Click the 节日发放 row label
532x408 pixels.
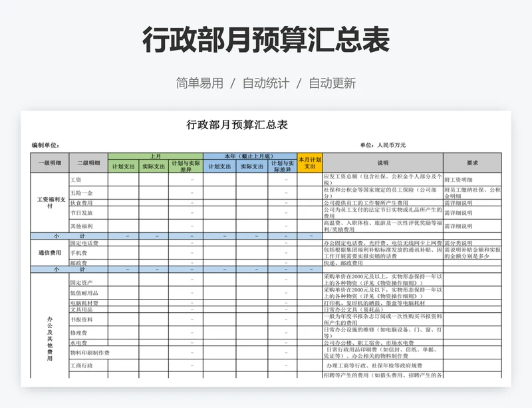point(81,213)
